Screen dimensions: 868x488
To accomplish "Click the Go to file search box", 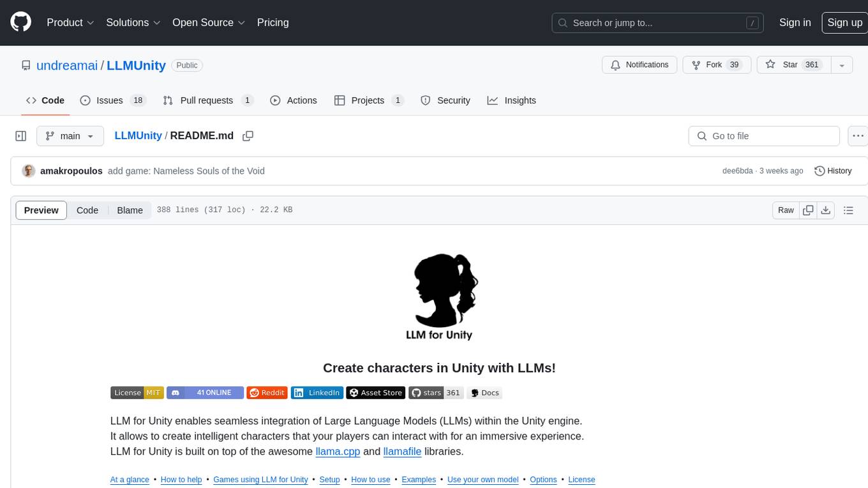I will 764,136.
